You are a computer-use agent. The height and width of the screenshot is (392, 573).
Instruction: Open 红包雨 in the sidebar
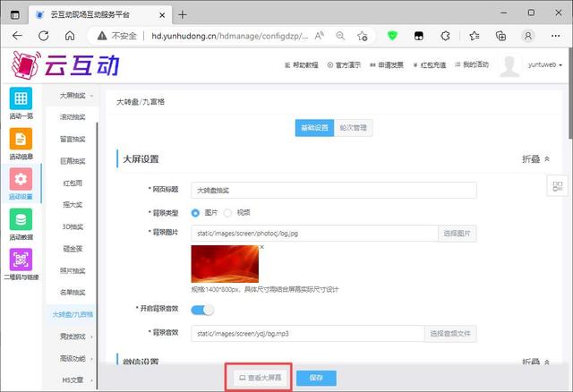(x=73, y=183)
